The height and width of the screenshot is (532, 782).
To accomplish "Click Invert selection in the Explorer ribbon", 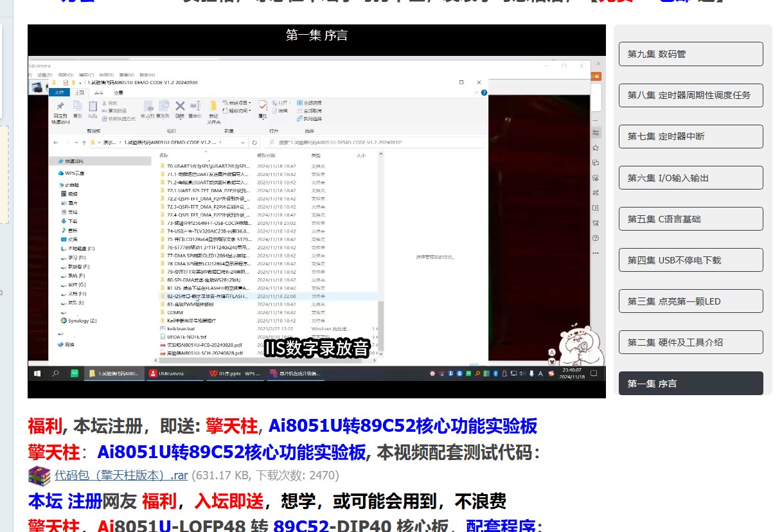I will pyautogui.click(x=309, y=118).
